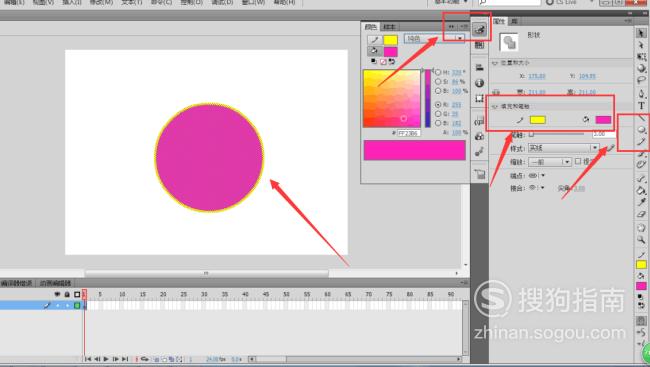
Task: Select the Zoom magnifier tool
Action: 641,239
